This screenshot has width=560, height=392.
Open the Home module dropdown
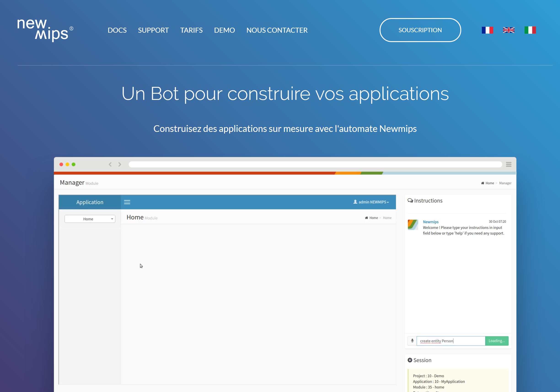90,219
